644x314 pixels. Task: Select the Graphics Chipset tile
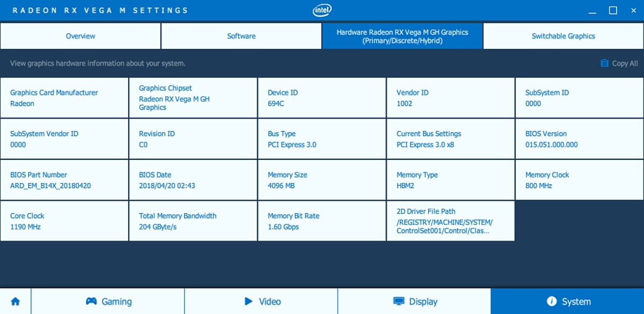pos(193,98)
